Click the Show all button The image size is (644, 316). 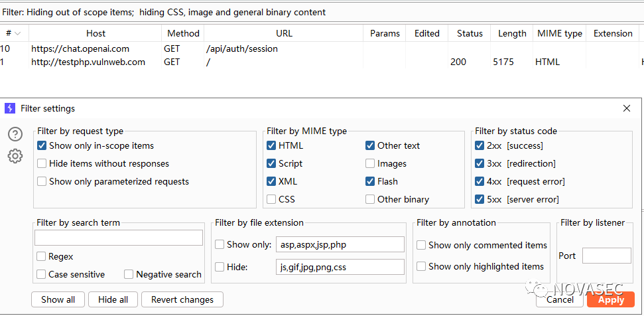point(58,299)
